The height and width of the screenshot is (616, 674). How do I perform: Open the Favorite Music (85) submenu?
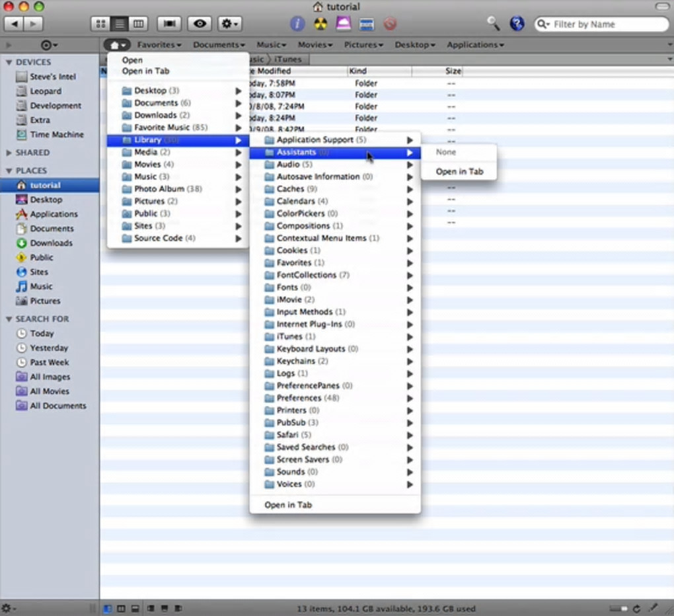point(178,128)
